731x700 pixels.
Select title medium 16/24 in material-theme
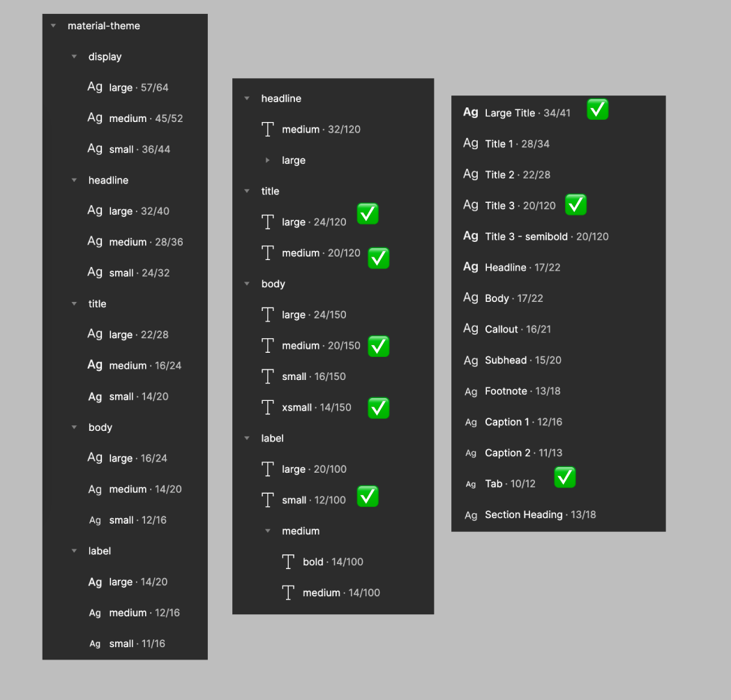click(145, 365)
